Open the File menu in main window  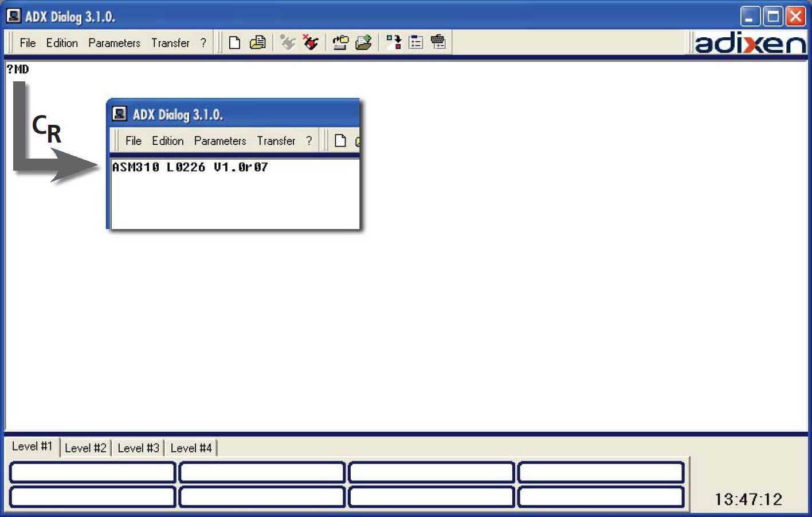point(28,43)
